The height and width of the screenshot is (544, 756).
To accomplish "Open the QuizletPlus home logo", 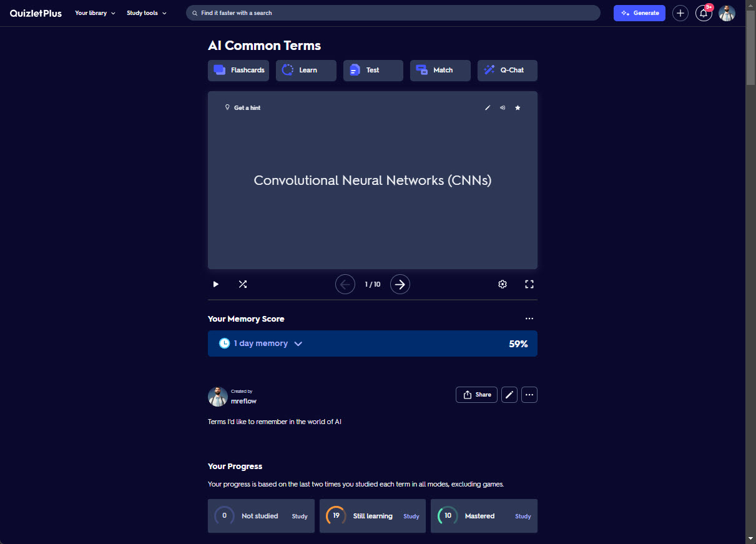I will (36, 13).
